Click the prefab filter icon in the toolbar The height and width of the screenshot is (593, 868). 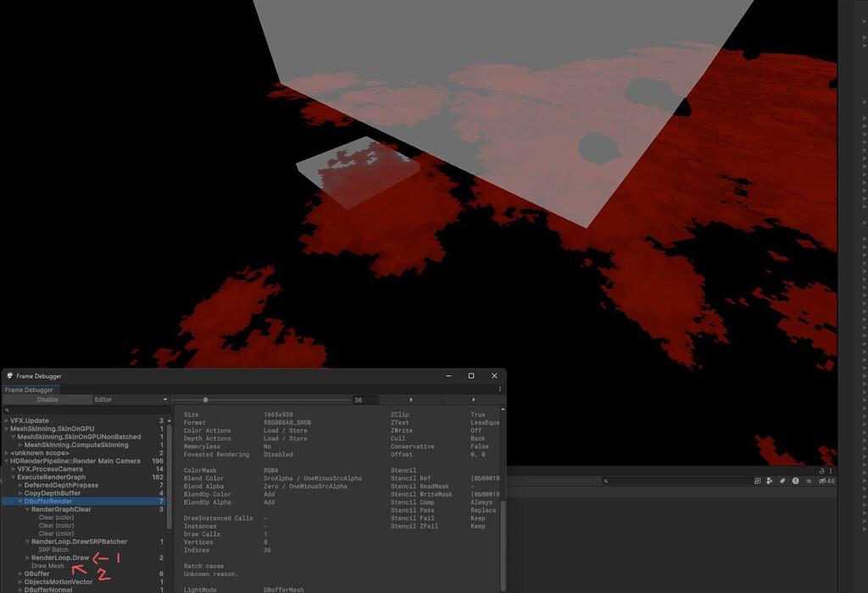point(769,480)
